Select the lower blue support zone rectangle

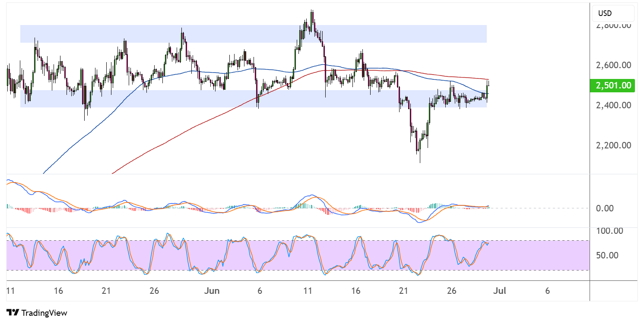coord(254,99)
